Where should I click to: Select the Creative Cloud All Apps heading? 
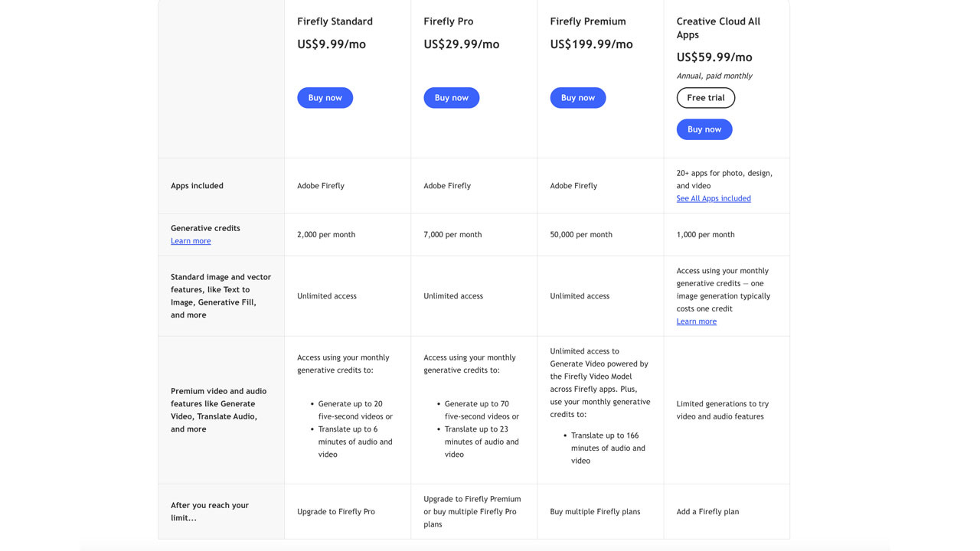[718, 28]
